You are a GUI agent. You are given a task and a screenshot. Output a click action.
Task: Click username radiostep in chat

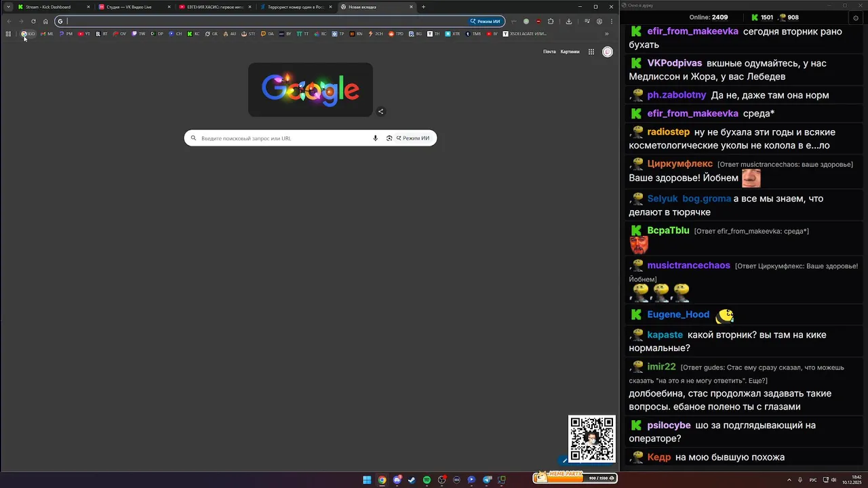pos(669,132)
